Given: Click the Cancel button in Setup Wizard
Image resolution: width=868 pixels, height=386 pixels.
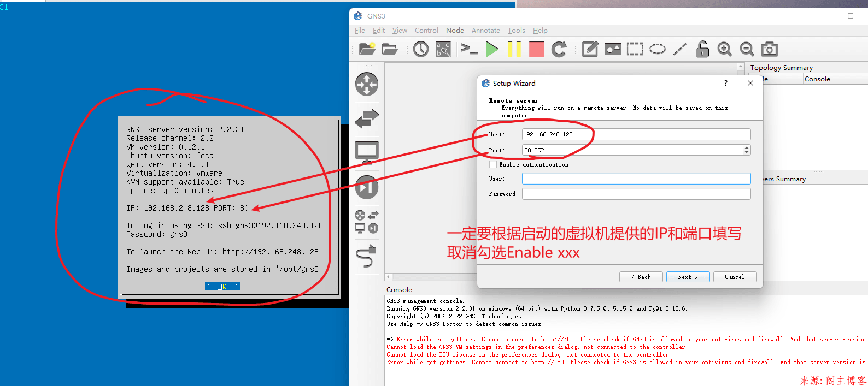Looking at the screenshot, I should pos(735,277).
